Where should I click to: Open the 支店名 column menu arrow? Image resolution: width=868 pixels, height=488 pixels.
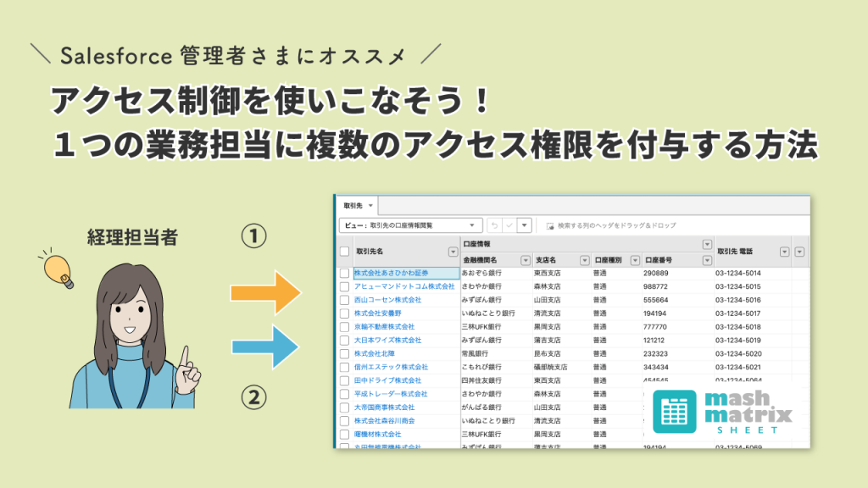point(585,260)
